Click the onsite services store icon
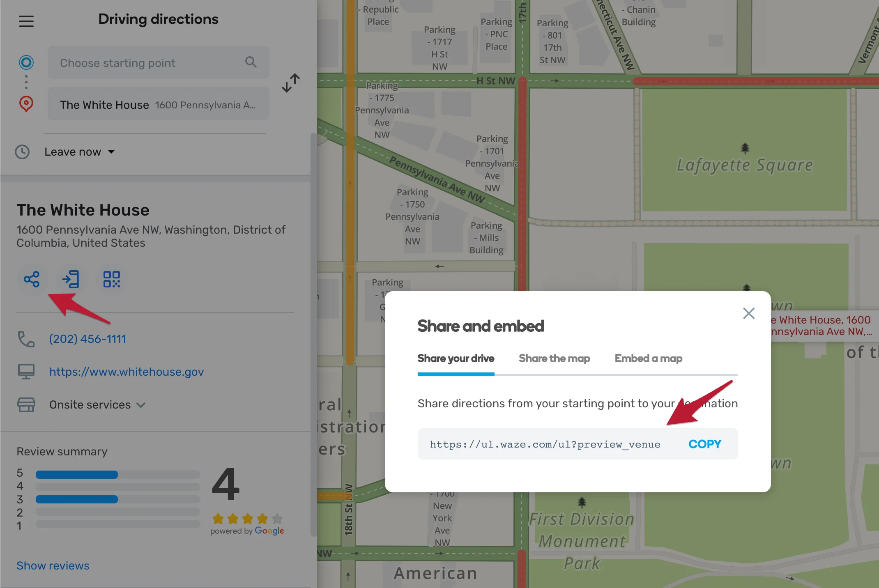Screen dimensions: 879x588 [26, 405]
